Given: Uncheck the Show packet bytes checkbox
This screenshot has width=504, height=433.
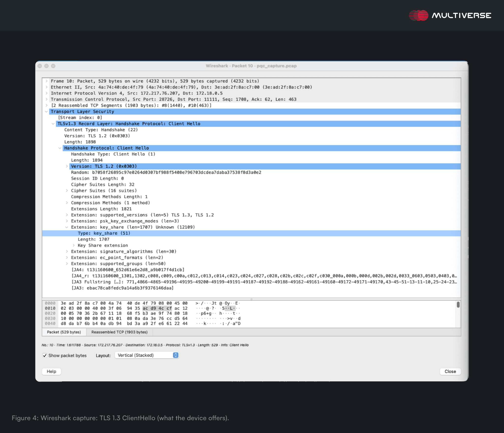Looking at the screenshot, I should click(x=45, y=356).
